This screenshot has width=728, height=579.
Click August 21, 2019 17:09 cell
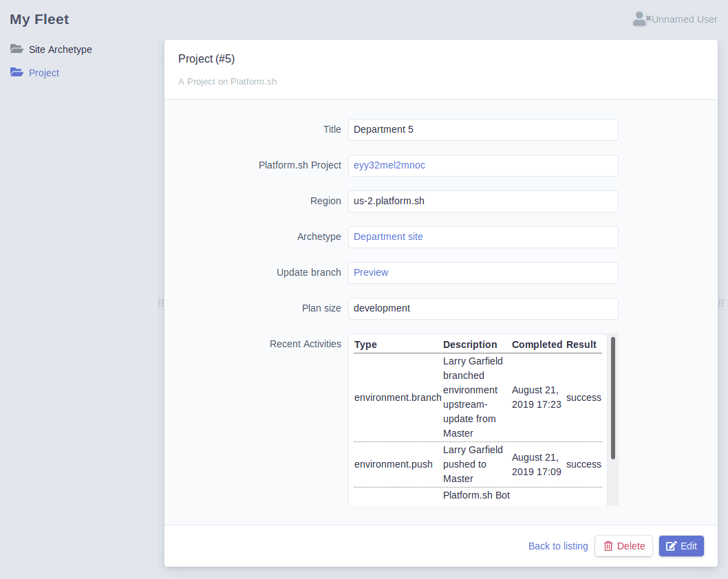(x=536, y=464)
